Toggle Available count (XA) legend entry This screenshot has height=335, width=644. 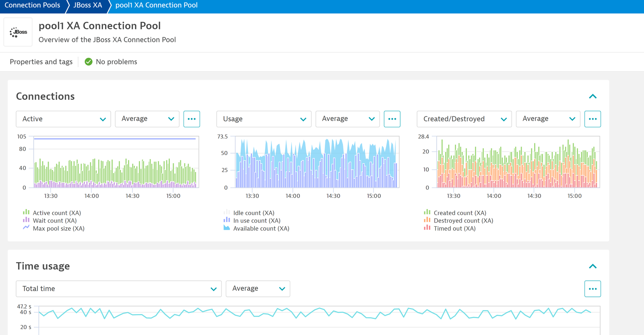click(256, 228)
